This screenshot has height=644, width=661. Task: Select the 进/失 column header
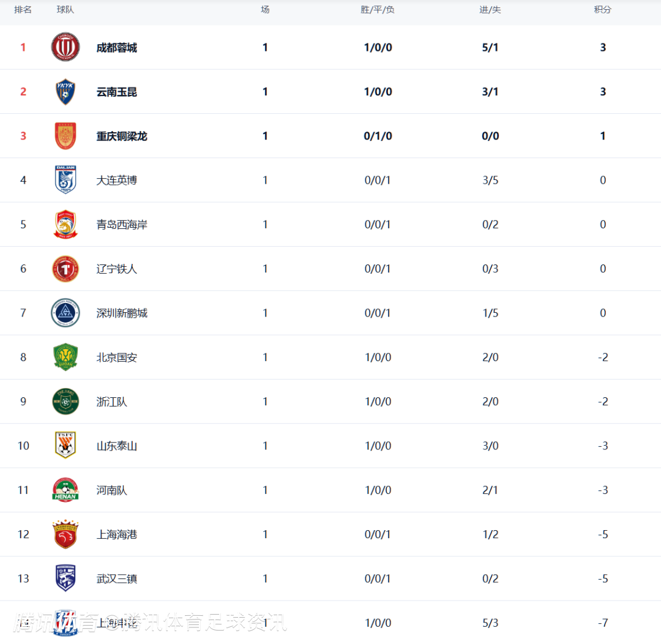490,10
